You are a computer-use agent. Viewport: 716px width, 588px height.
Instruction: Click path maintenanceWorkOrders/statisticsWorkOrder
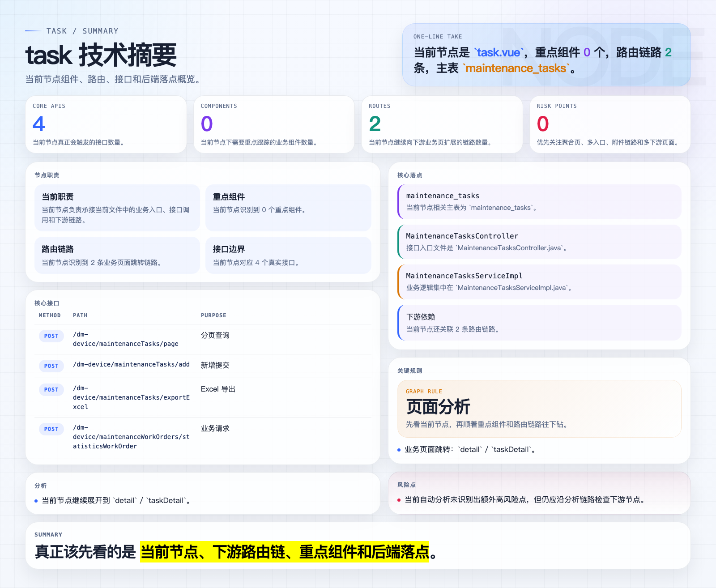click(x=132, y=437)
